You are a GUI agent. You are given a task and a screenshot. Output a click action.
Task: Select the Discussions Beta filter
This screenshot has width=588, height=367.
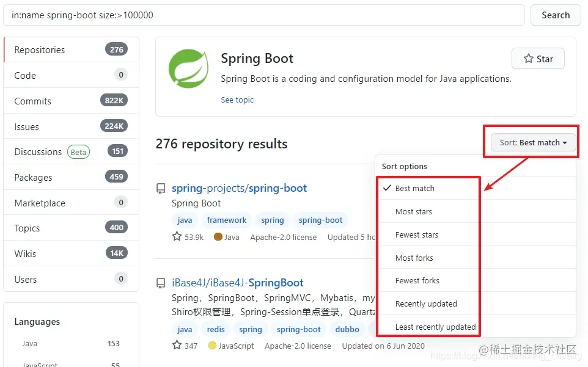72,151
